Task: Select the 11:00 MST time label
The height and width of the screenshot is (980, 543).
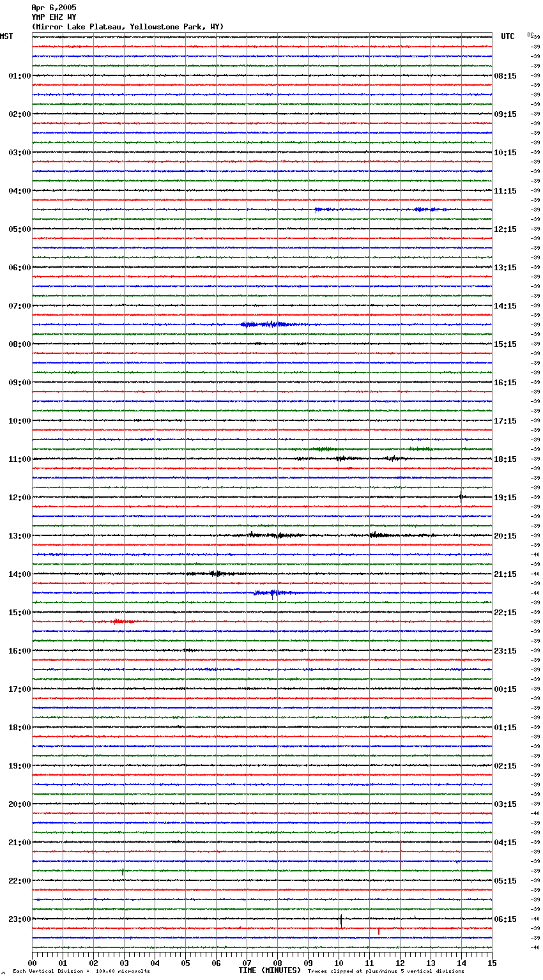Action: tap(20, 459)
